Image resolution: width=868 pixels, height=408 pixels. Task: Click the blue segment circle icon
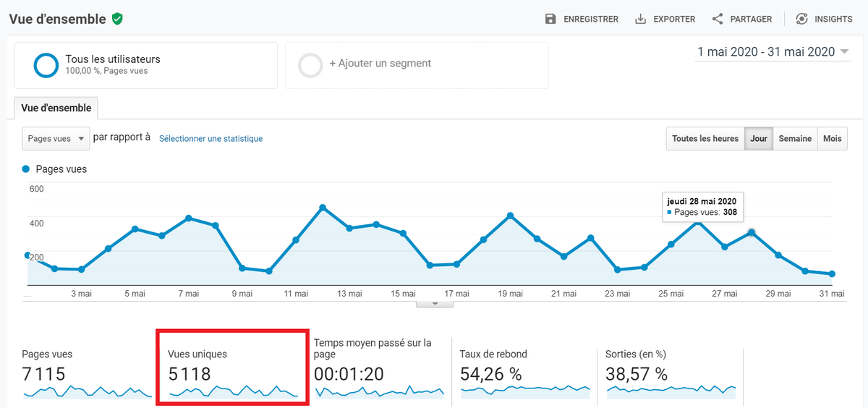tap(46, 65)
